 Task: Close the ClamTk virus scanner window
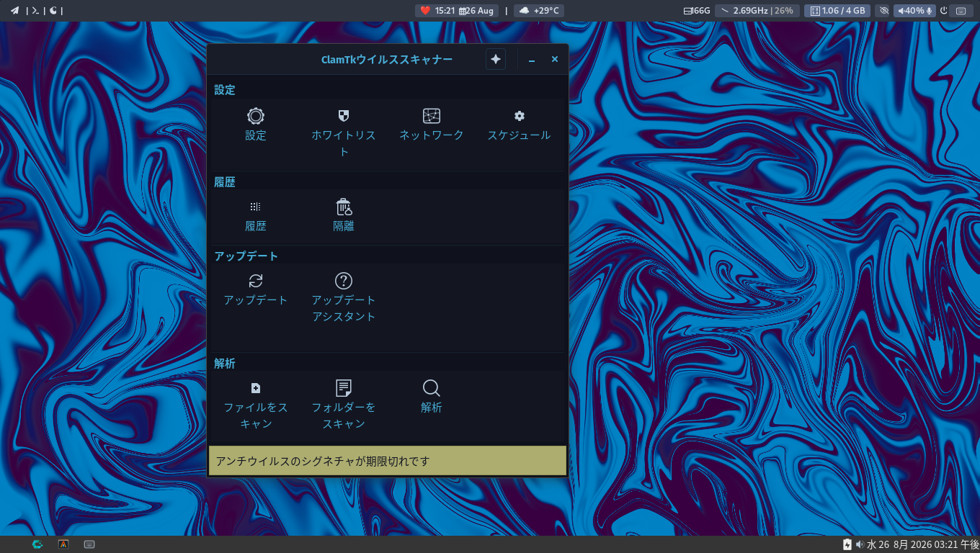(555, 60)
